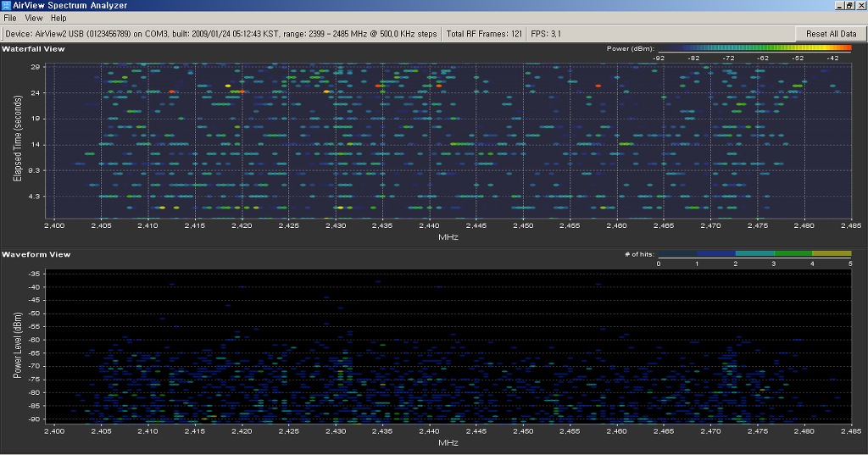Open the View menu
868x455 pixels.
34,18
